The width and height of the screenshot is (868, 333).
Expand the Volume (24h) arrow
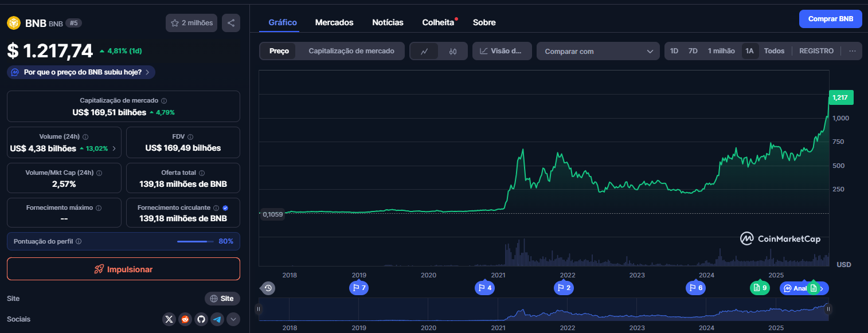click(114, 148)
